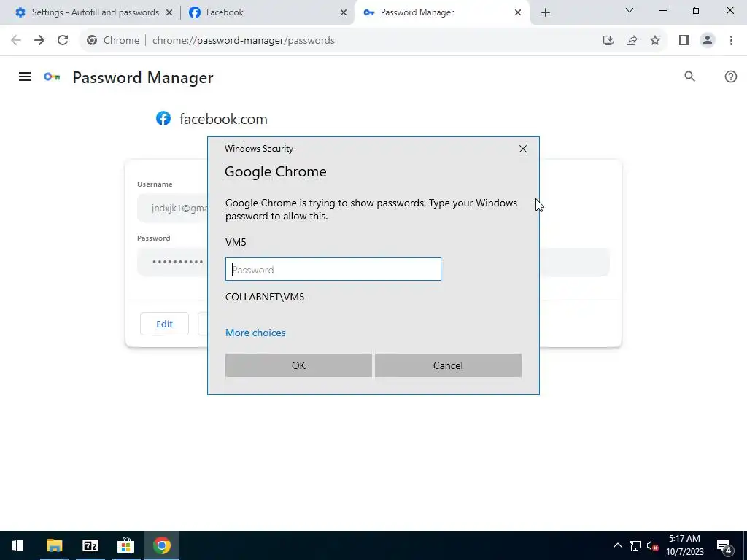Image resolution: width=747 pixels, height=560 pixels.
Task: Open the notification center icon
Action: [x=724, y=545]
